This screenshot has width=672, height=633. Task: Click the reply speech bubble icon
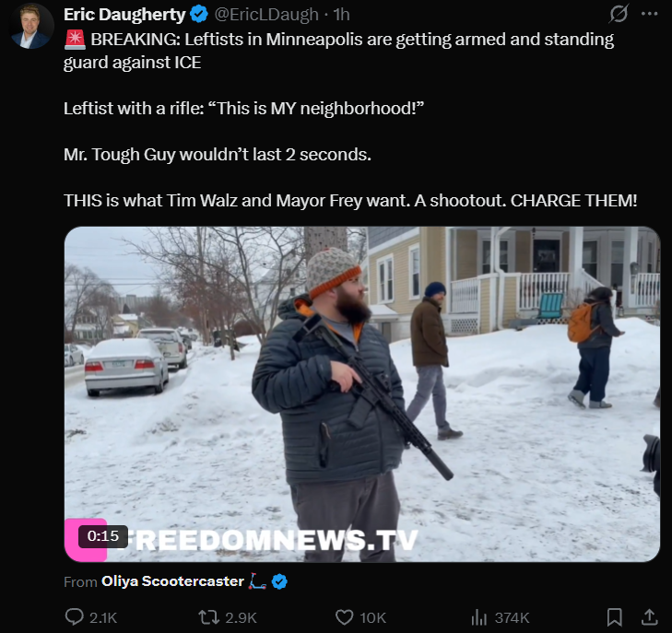(74, 617)
